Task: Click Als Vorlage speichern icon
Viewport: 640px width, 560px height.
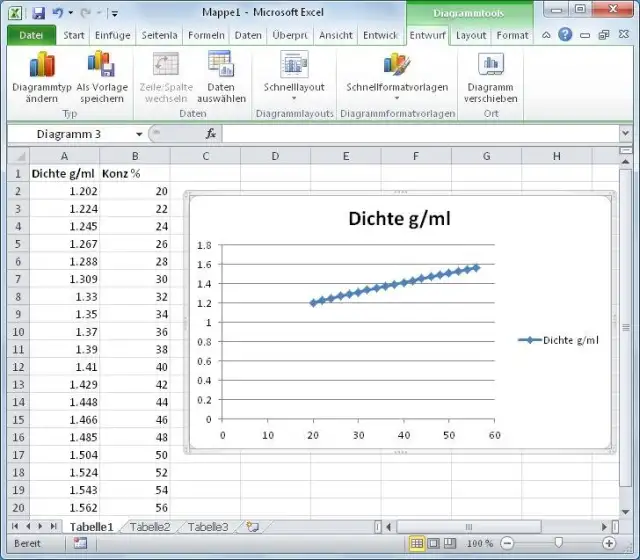Action: point(101,65)
